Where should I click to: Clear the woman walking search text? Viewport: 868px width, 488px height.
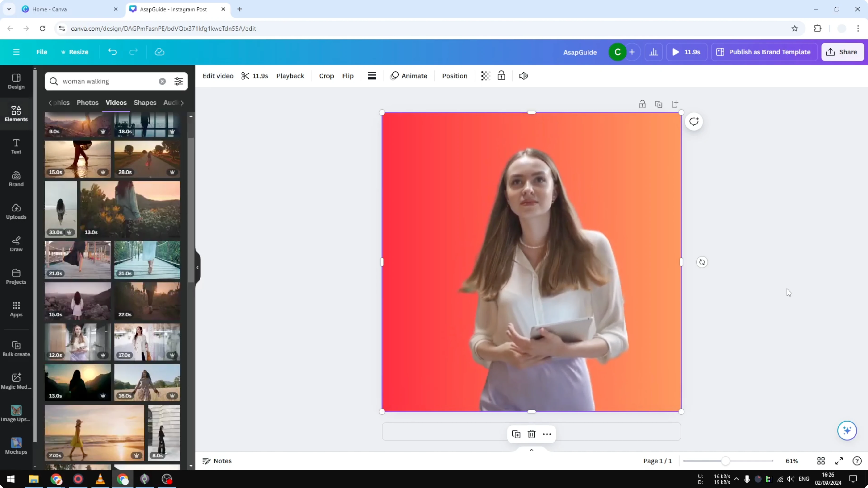(x=162, y=81)
